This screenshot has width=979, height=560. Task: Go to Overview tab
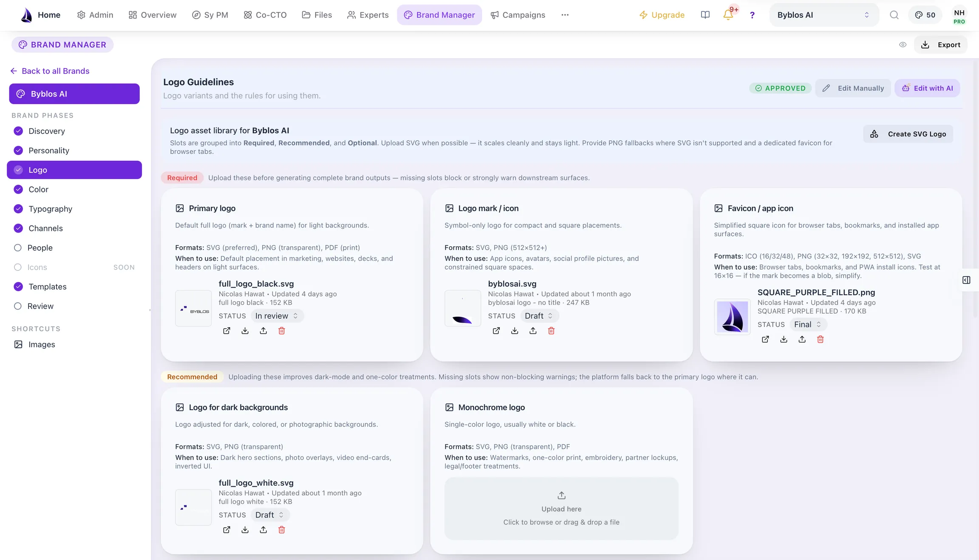(x=153, y=15)
